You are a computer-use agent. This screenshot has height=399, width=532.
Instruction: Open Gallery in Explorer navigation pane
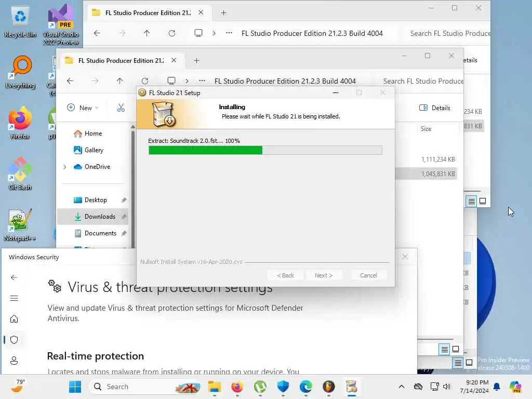[88, 150]
